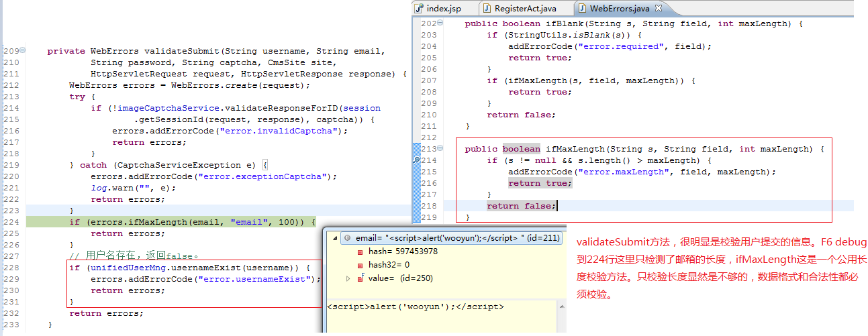Click the search marker icon beside line 214
868x336 pixels.
coord(417,160)
